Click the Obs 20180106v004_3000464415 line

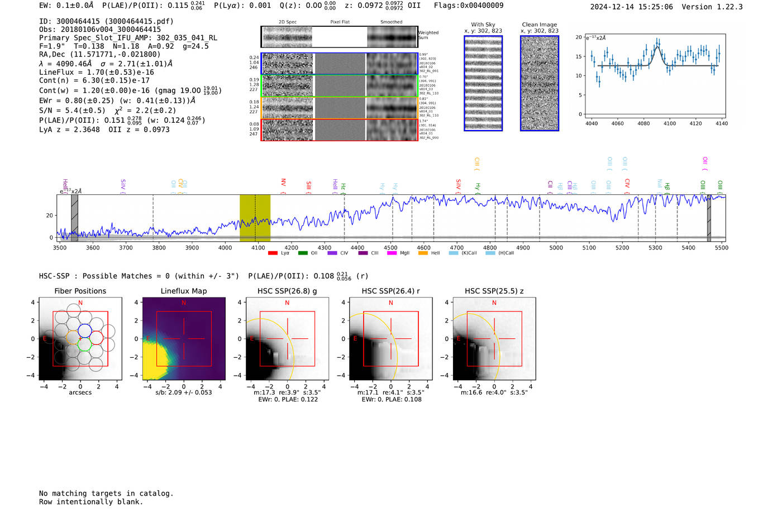coord(100,30)
